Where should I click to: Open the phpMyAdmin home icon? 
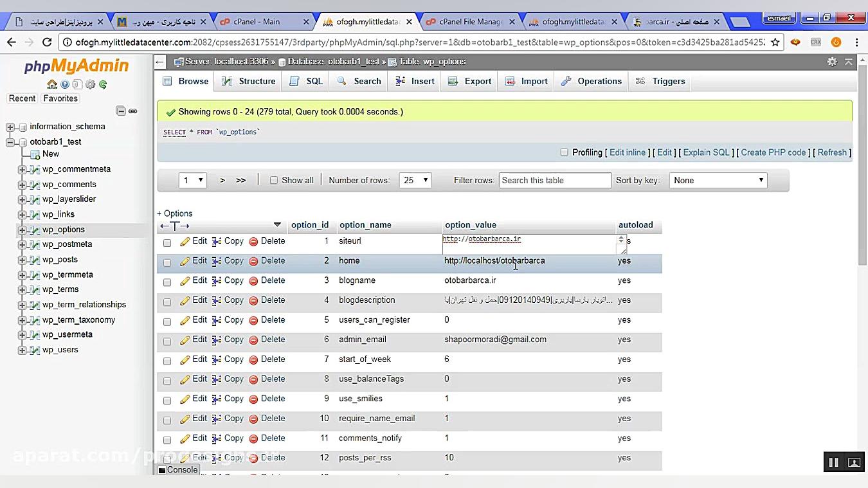tap(52, 84)
